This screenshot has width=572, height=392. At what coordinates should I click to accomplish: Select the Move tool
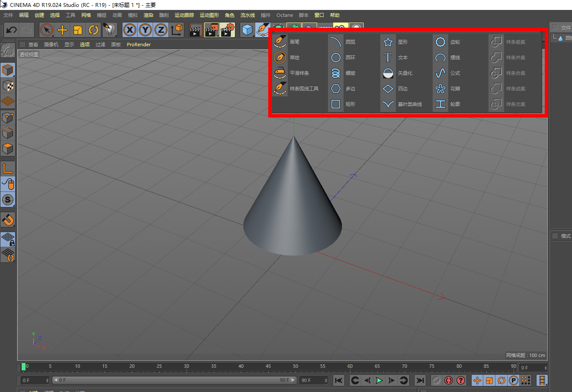click(62, 30)
